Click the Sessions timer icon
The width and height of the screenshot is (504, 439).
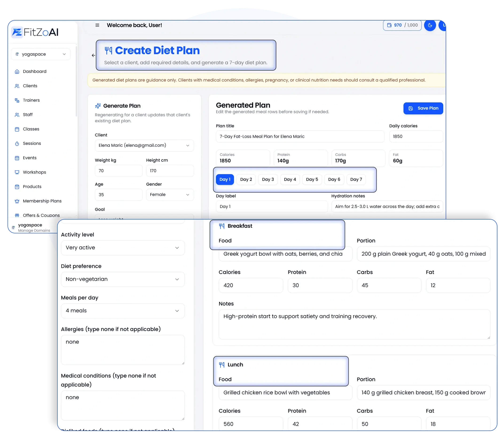(x=17, y=144)
